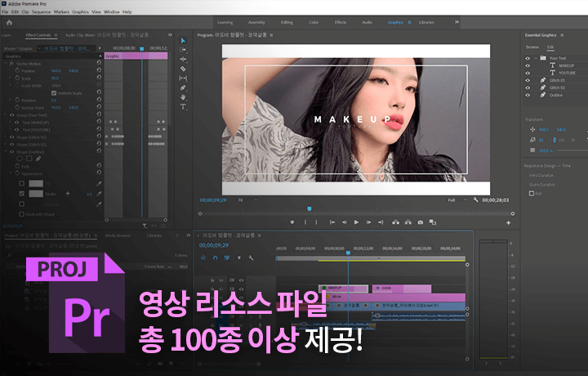
Task: Export frame with camera icon
Action: pyautogui.click(x=421, y=222)
